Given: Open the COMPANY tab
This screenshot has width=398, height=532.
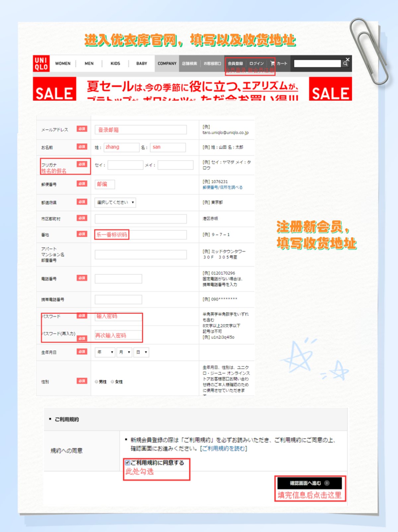Looking at the screenshot, I should pos(167,63).
